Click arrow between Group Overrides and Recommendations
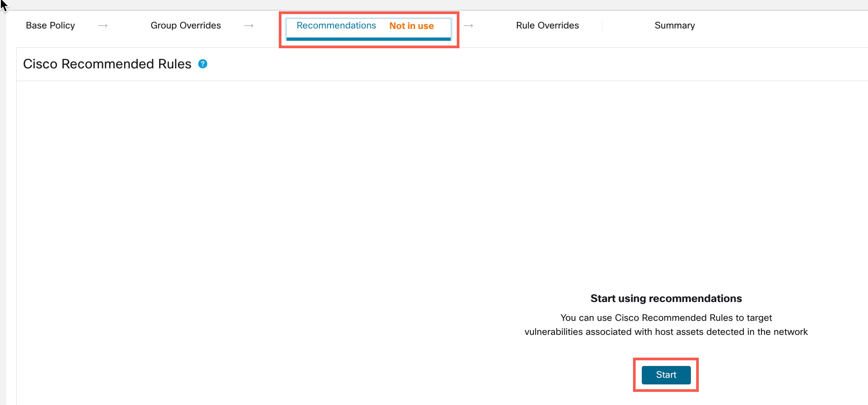Screen dimensions: 868x405 pyautogui.click(x=249, y=26)
